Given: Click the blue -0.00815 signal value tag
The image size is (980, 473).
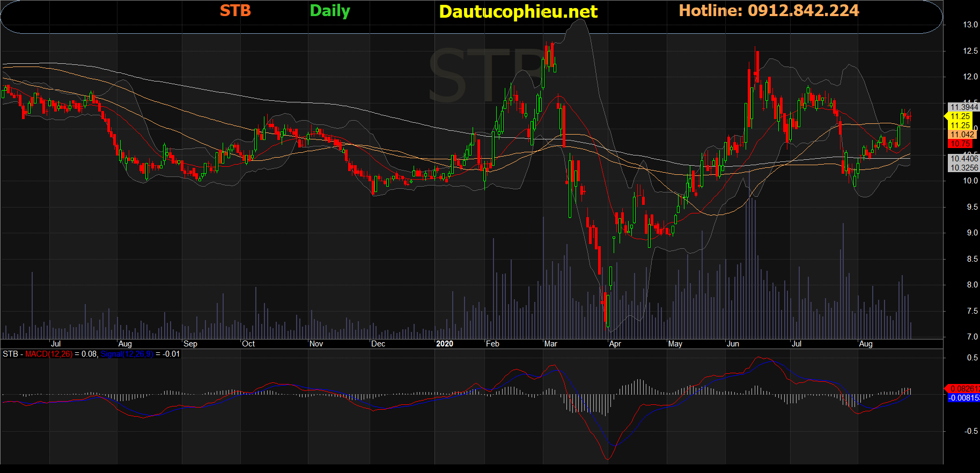Looking at the screenshot, I should tap(963, 398).
